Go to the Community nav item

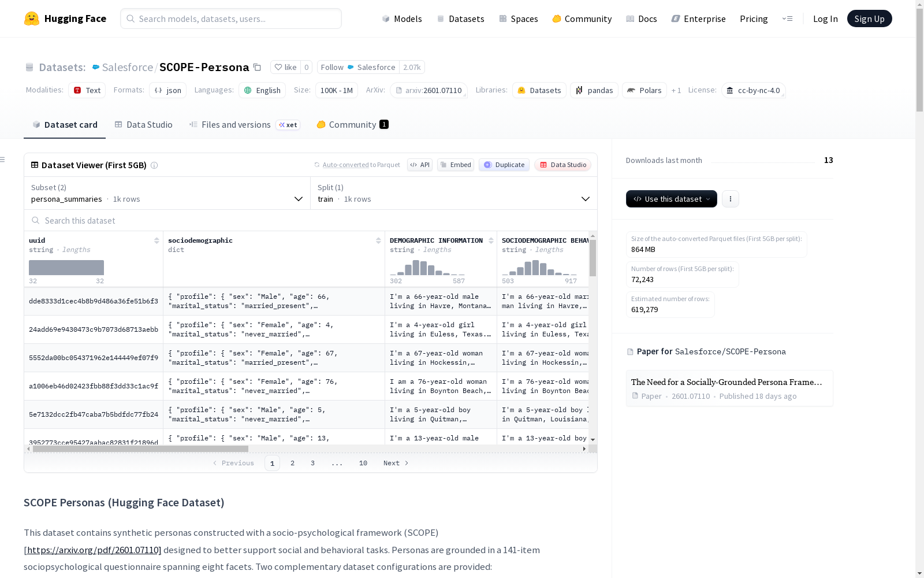coord(582,18)
